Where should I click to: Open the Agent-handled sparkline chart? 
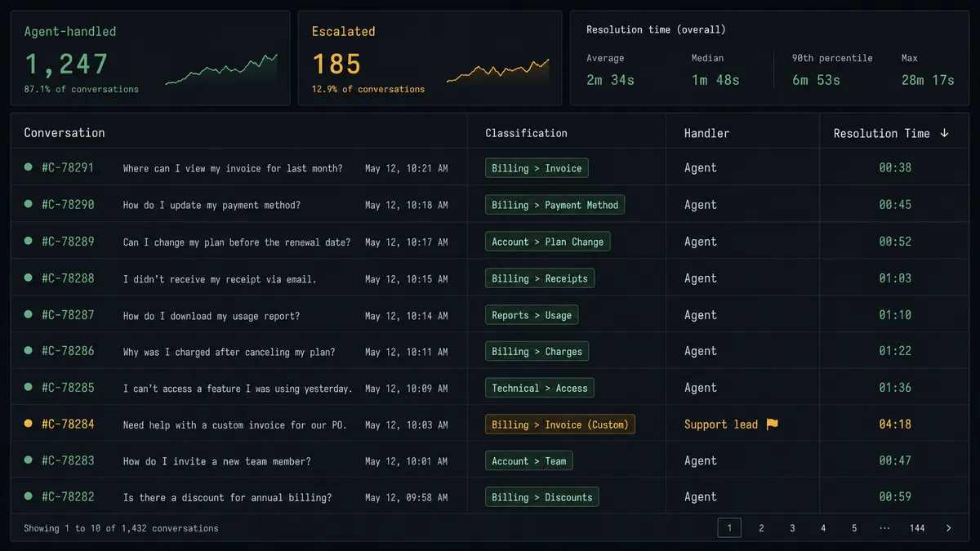(x=221, y=69)
